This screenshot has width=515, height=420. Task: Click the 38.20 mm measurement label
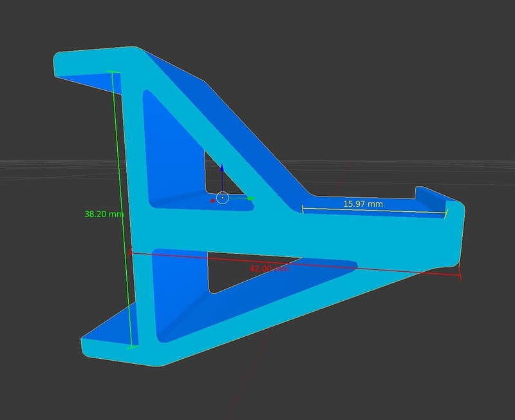click(104, 215)
